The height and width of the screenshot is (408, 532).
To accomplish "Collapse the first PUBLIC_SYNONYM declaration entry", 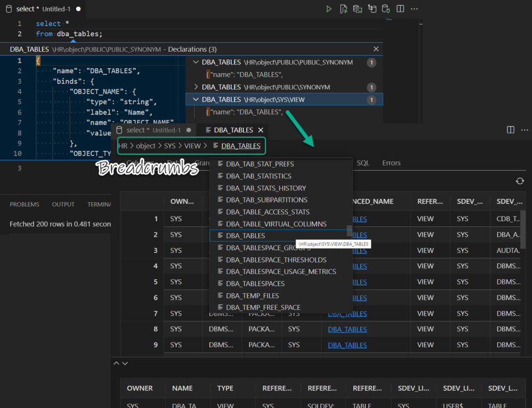I will pos(196,62).
